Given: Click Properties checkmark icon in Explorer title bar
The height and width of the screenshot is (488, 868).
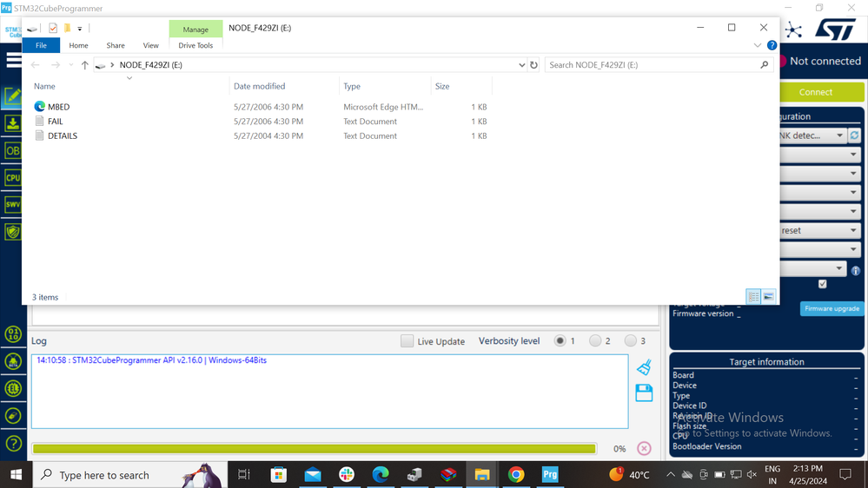Looking at the screenshot, I should click(53, 28).
